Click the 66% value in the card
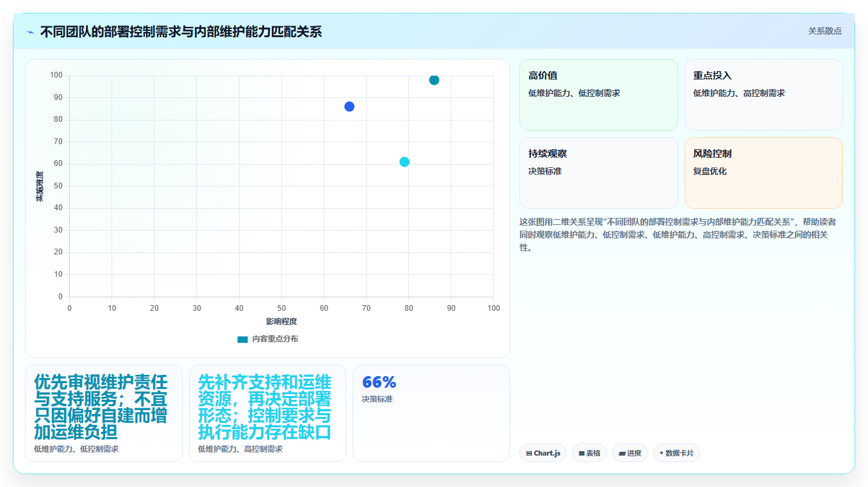 click(380, 382)
